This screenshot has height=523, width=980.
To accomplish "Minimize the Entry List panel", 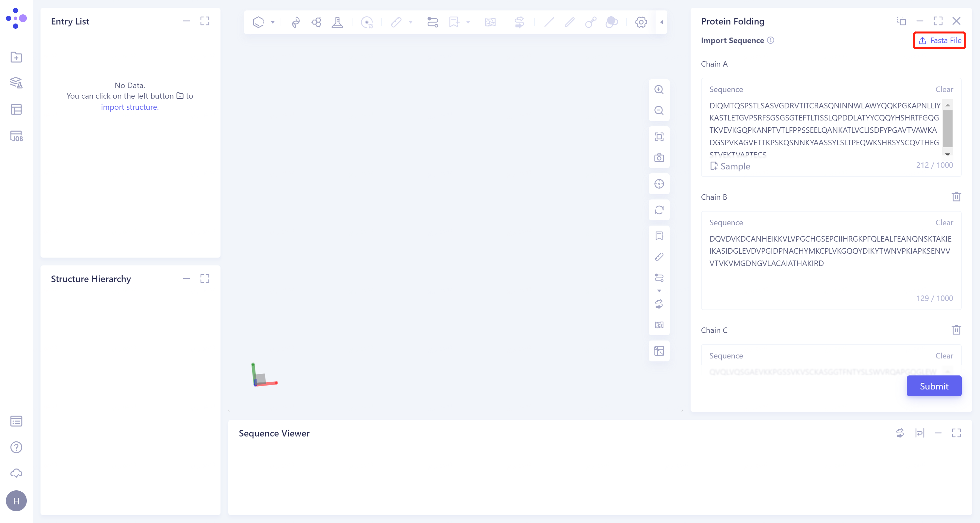I will point(186,21).
